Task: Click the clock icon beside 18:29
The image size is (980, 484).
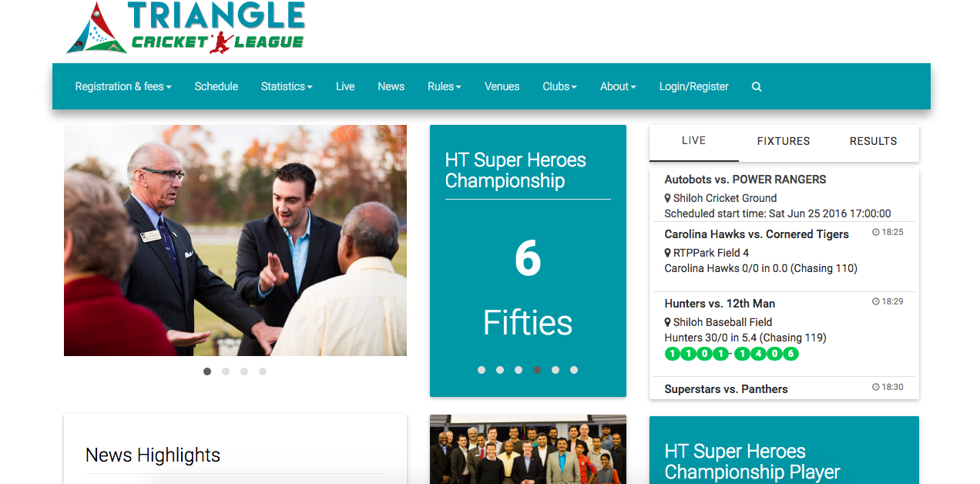Action: point(875,301)
